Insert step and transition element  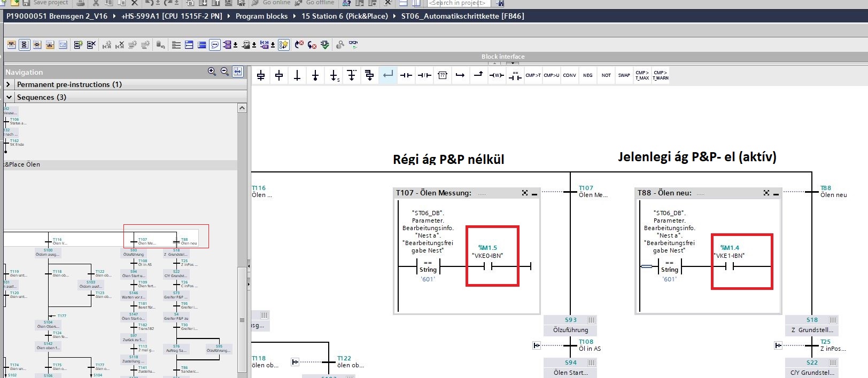point(261,75)
